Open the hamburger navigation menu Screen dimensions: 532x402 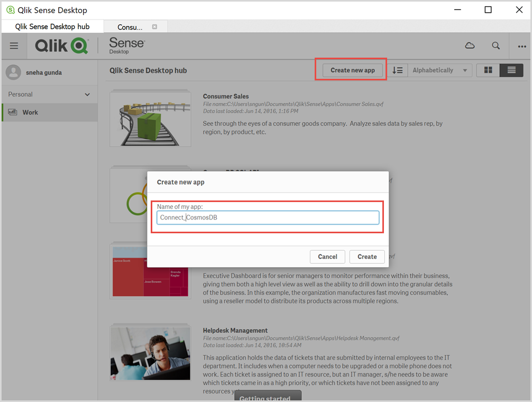click(x=14, y=45)
